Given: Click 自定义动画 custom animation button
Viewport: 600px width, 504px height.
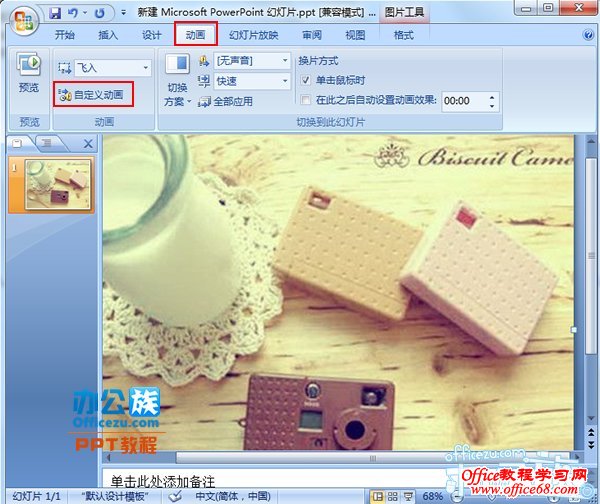Looking at the screenshot, I should point(93,95).
